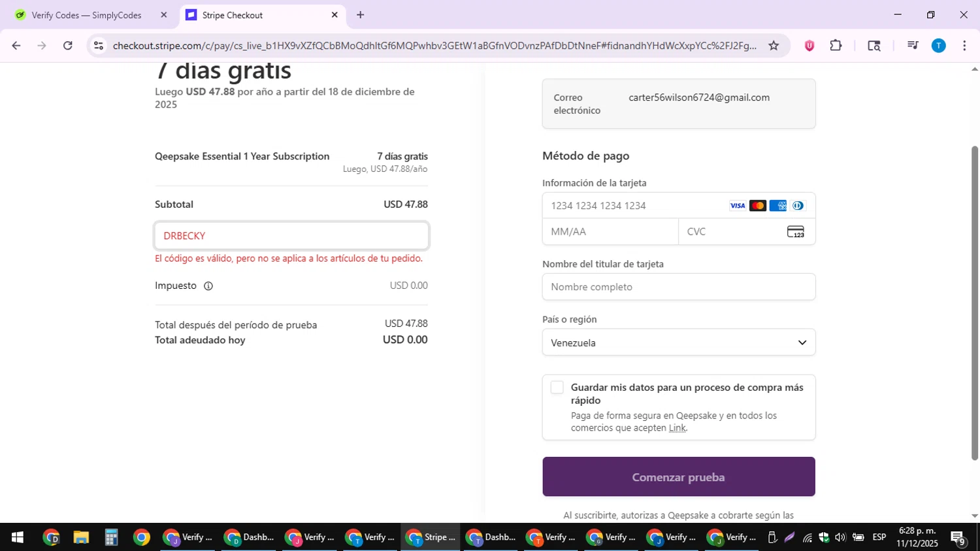Screen dimensions: 980x551
Task: Open the Windows Start menu
Action: coord(18,537)
